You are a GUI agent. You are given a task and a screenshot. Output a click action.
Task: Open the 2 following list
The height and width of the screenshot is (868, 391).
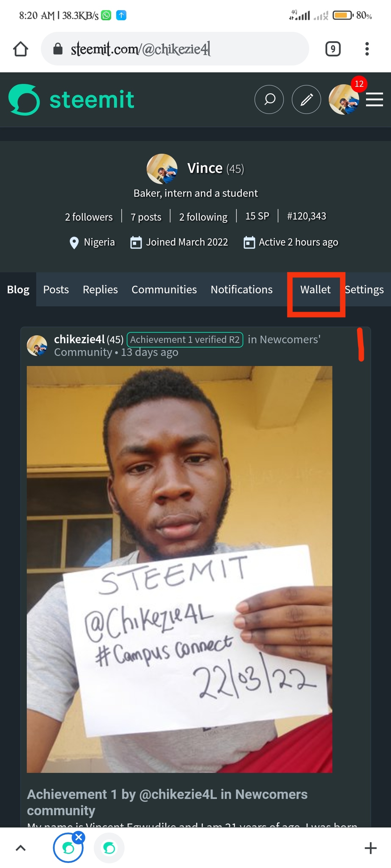pos(203,217)
